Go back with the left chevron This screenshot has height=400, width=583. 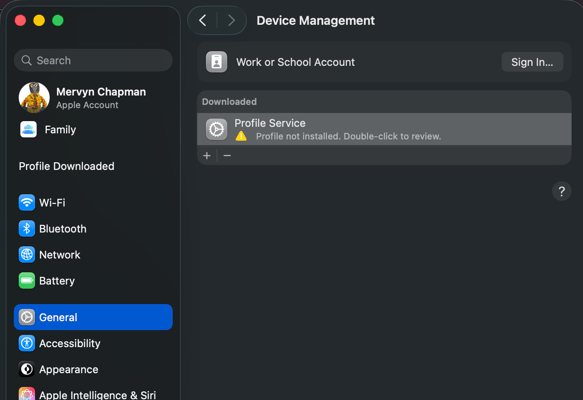203,20
